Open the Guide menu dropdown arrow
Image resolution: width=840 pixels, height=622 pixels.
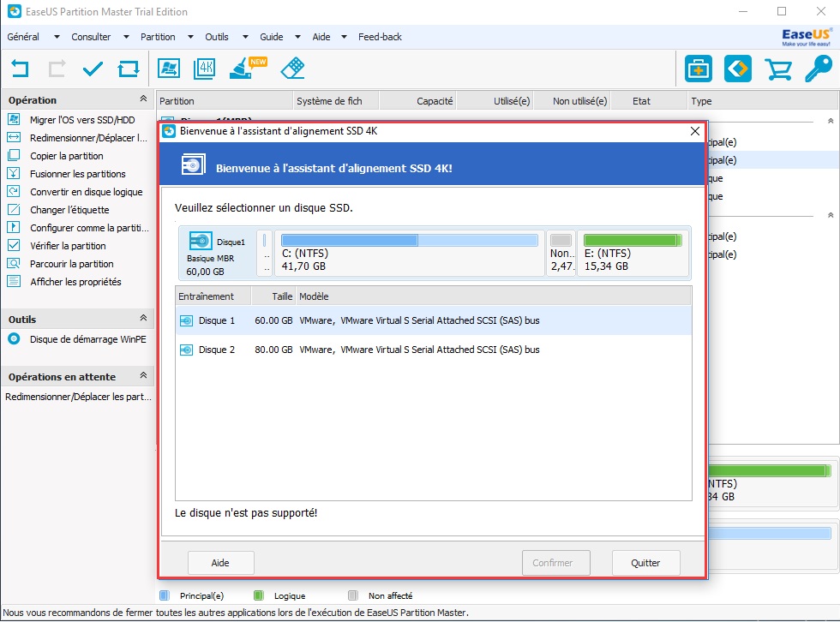pyautogui.click(x=298, y=37)
